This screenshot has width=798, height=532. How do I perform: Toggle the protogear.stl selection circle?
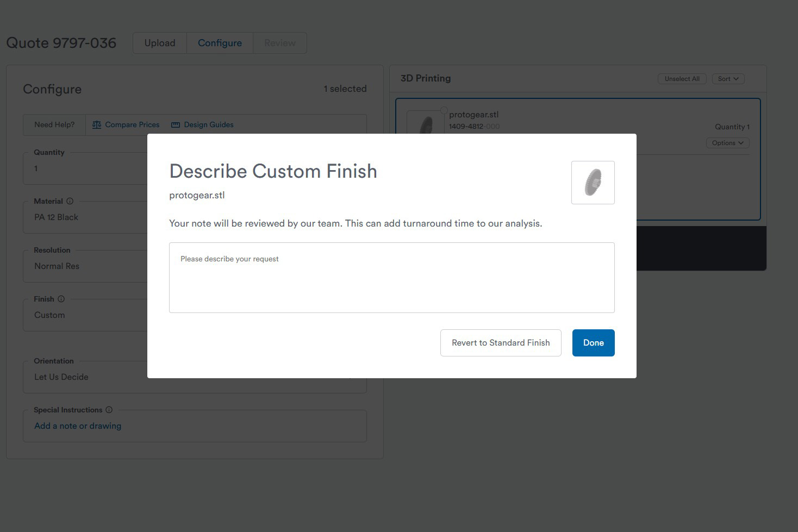coord(444,110)
